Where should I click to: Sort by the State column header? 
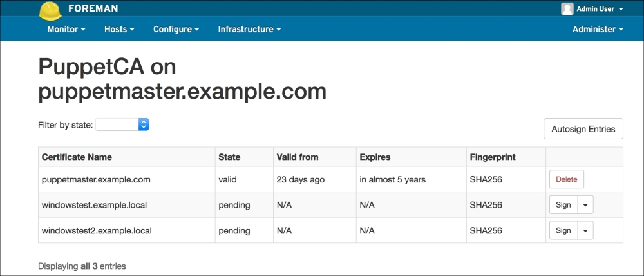(229, 157)
